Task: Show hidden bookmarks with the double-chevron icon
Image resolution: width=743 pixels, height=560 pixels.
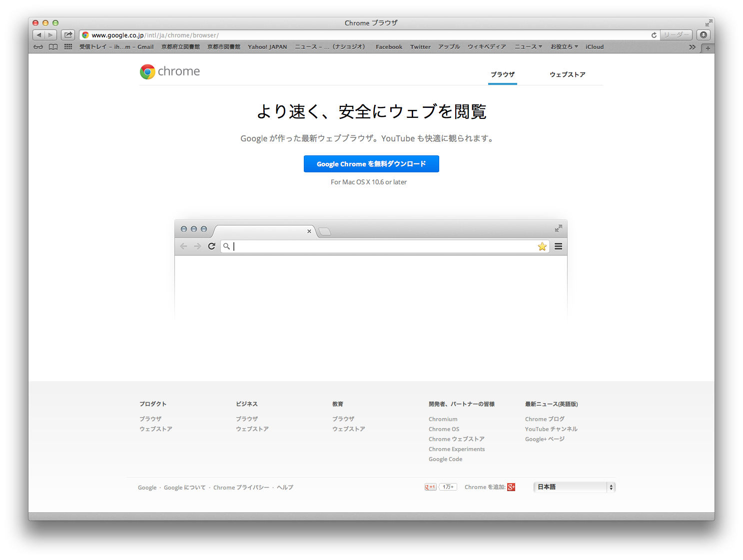Action: point(692,47)
